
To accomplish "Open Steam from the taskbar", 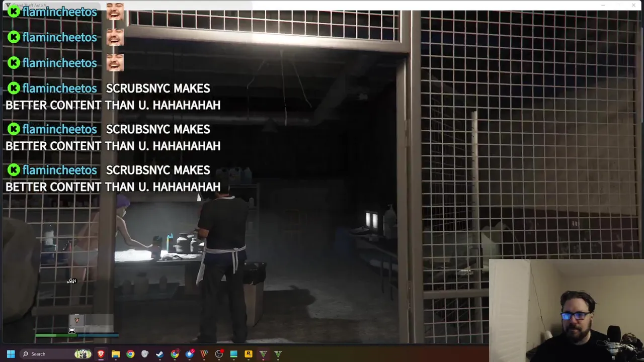I will (x=160, y=354).
